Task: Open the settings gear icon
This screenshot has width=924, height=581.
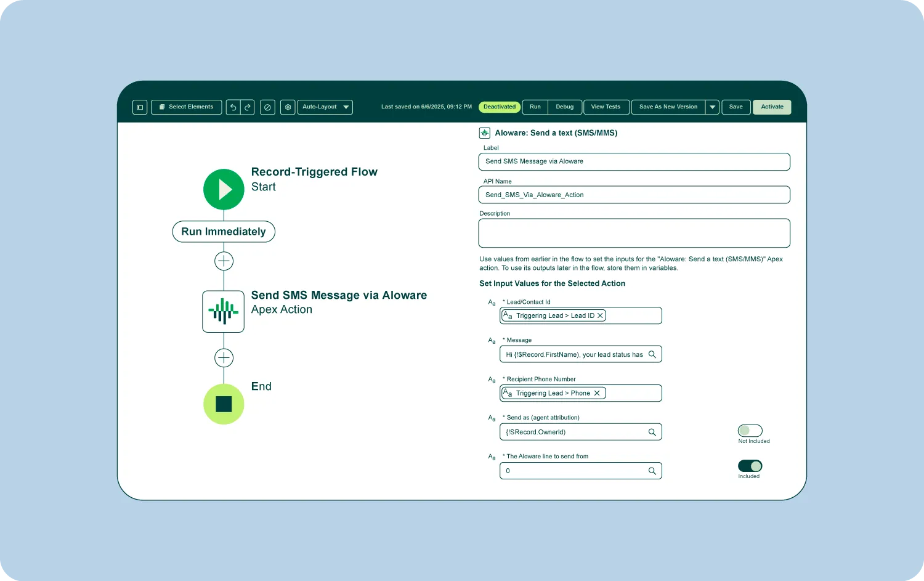Action: 288,107
